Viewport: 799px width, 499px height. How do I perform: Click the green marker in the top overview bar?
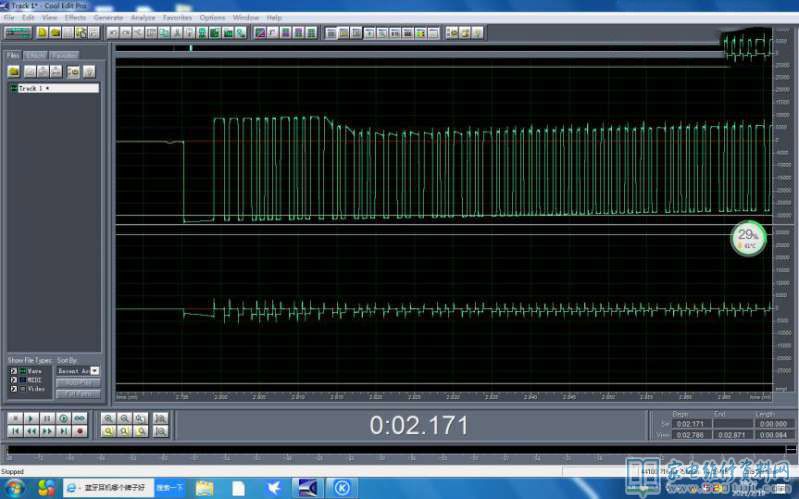pos(191,48)
